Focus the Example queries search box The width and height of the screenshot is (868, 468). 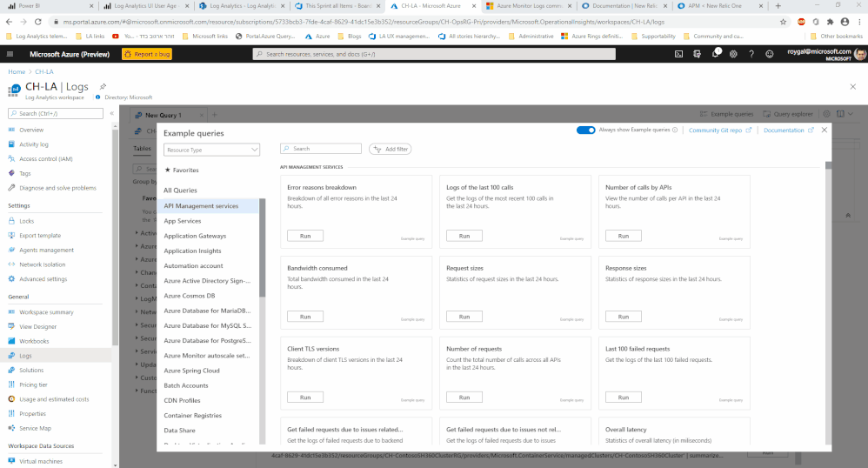321,149
